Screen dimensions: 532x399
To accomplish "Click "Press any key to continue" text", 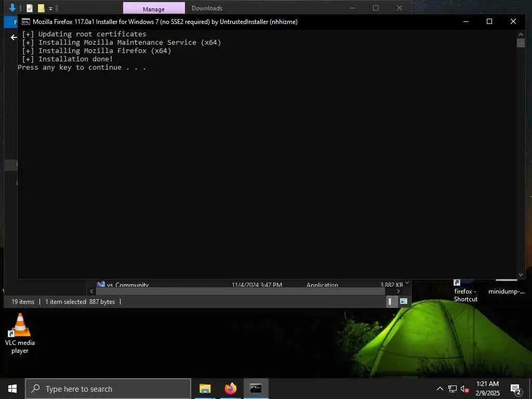I will pos(82,67).
